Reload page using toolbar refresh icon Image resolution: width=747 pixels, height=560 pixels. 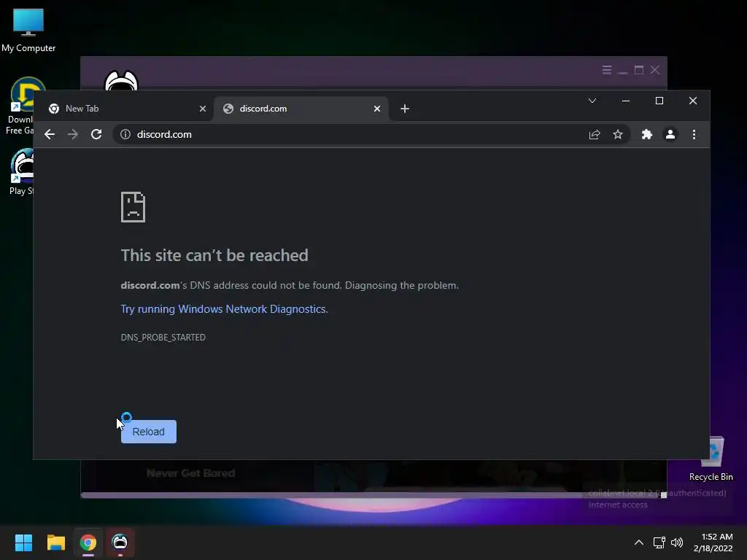coord(96,134)
